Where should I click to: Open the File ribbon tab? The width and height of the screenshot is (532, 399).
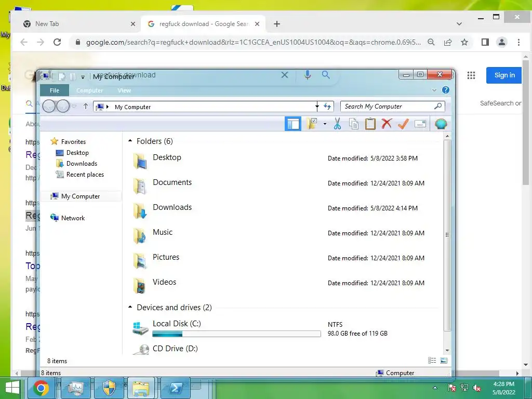[54, 90]
